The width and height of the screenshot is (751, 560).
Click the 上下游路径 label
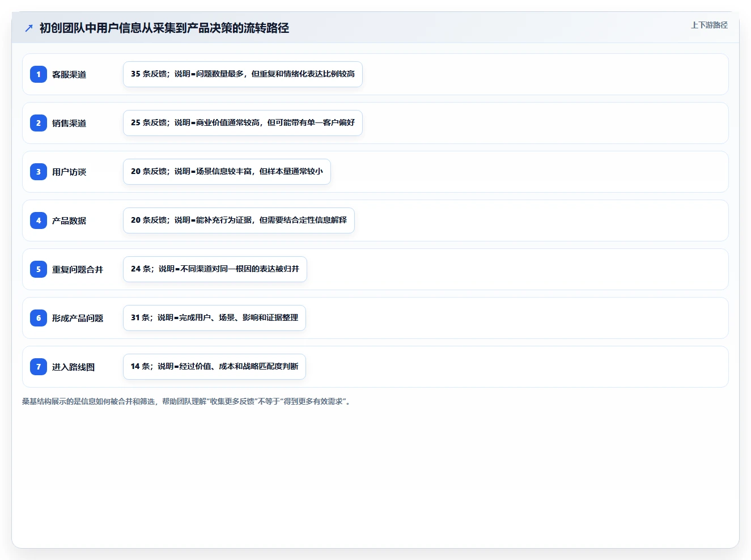(709, 25)
